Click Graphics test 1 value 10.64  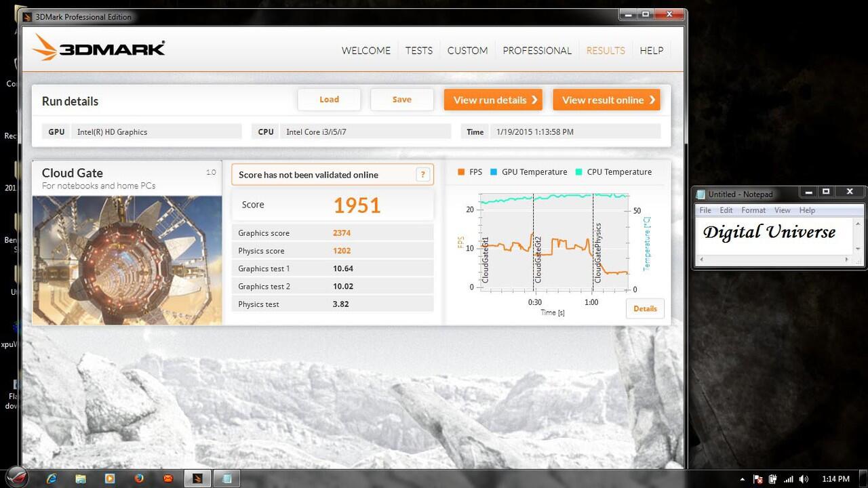point(343,268)
